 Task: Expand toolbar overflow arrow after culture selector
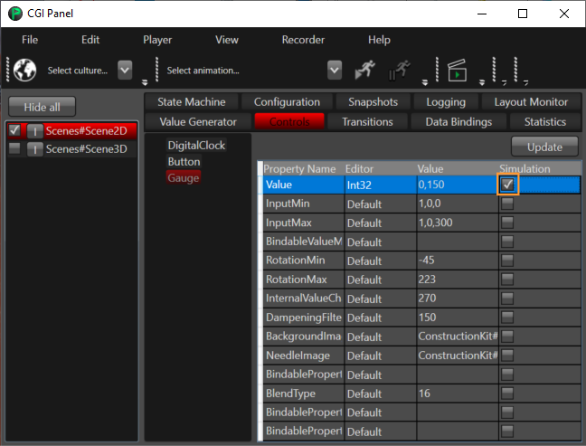[145, 83]
